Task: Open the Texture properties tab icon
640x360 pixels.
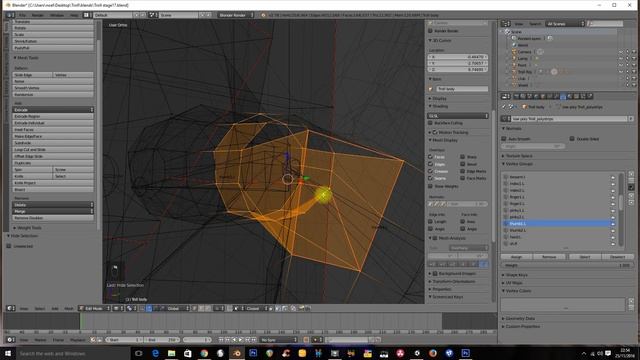Action: [x=576, y=96]
